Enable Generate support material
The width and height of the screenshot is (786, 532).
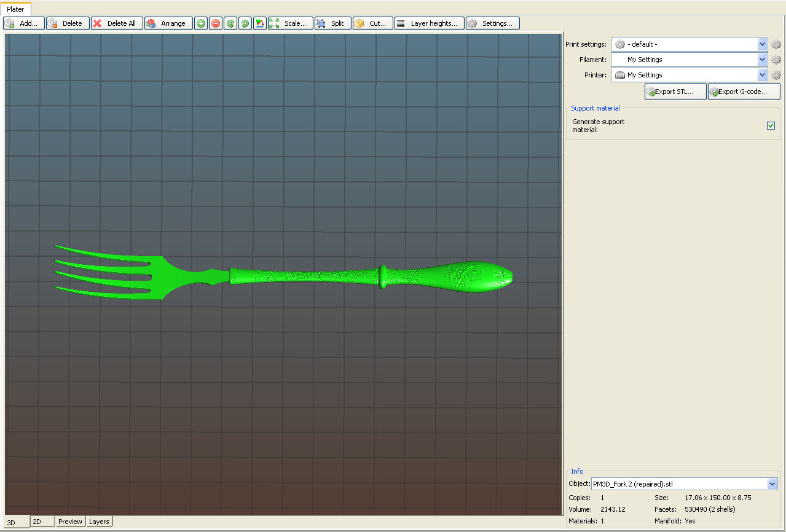click(771, 125)
